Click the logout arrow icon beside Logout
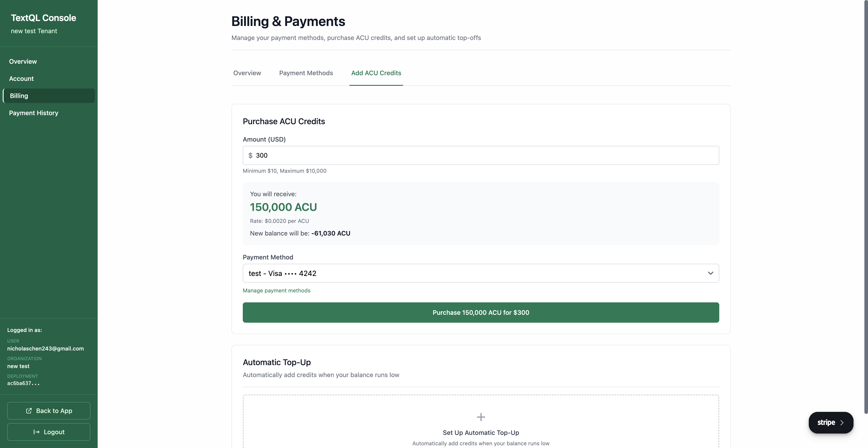Screen dimensions: 868x448 pyautogui.click(x=36, y=432)
